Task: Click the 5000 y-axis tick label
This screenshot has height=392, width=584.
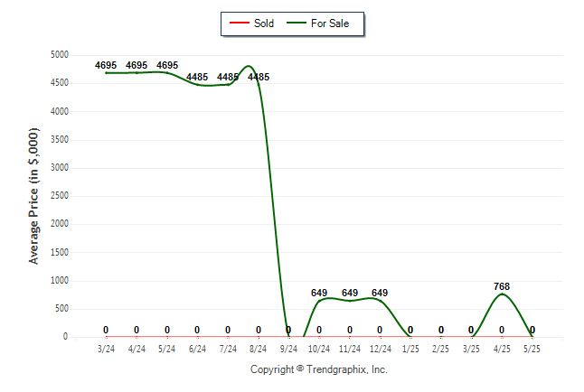Action: pos(60,55)
